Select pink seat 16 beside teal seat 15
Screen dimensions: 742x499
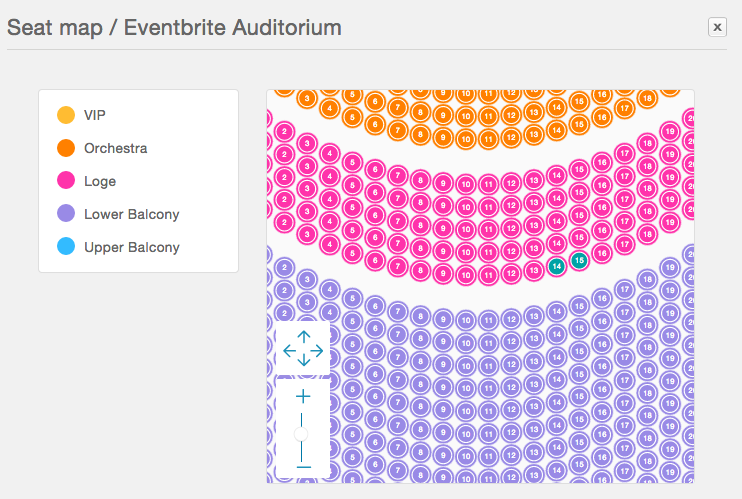602,253
